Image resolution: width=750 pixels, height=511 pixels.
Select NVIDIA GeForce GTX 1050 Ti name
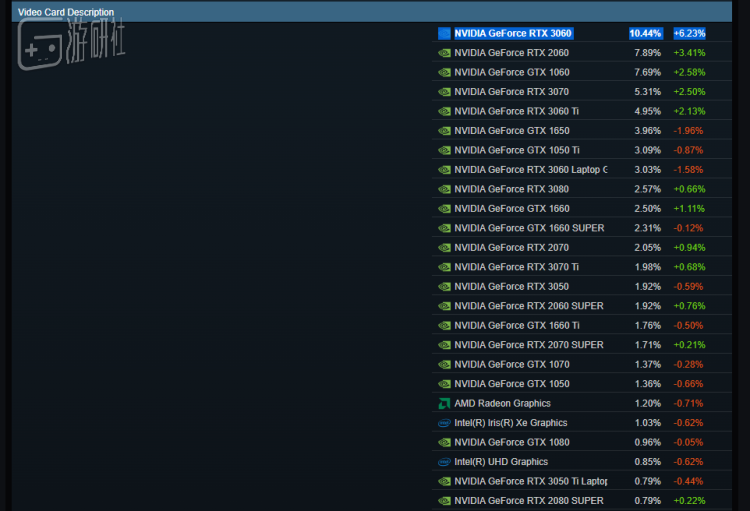[517, 150]
